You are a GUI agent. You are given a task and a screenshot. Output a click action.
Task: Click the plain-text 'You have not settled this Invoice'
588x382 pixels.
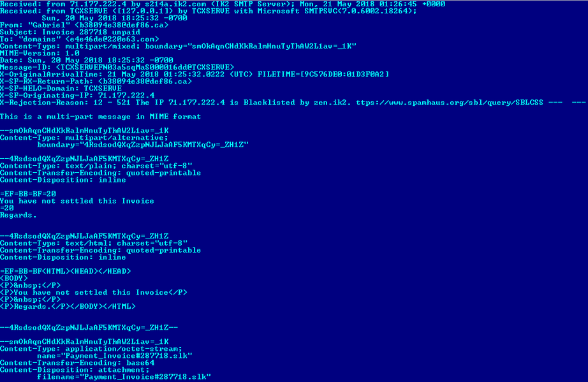(77, 201)
